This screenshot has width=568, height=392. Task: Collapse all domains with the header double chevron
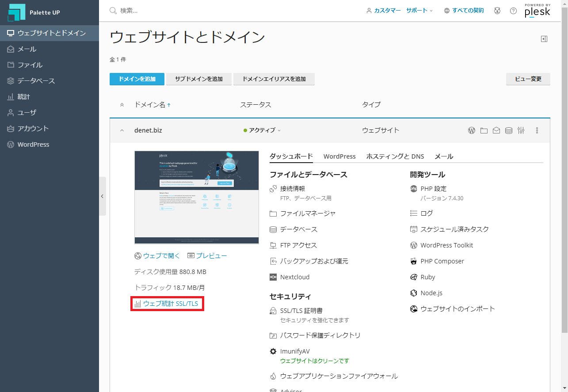point(122,105)
